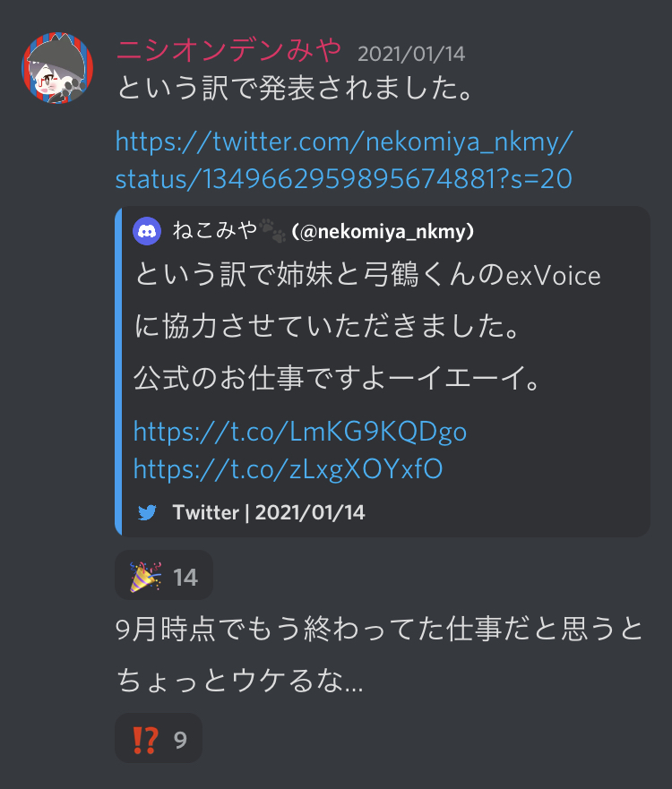The image size is (672, 789).
Task: Click the Discord logo icon in embed
Action: point(147,231)
